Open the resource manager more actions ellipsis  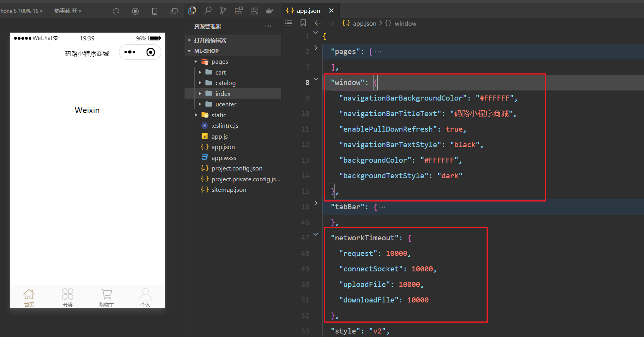point(268,26)
